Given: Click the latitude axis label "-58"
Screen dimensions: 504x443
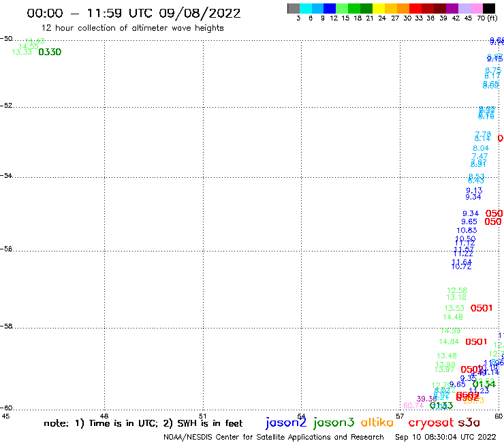Looking at the screenshot, I should (6, 326).
